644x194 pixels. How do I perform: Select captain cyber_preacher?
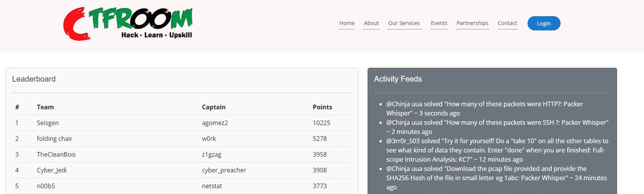coord(224,170)
